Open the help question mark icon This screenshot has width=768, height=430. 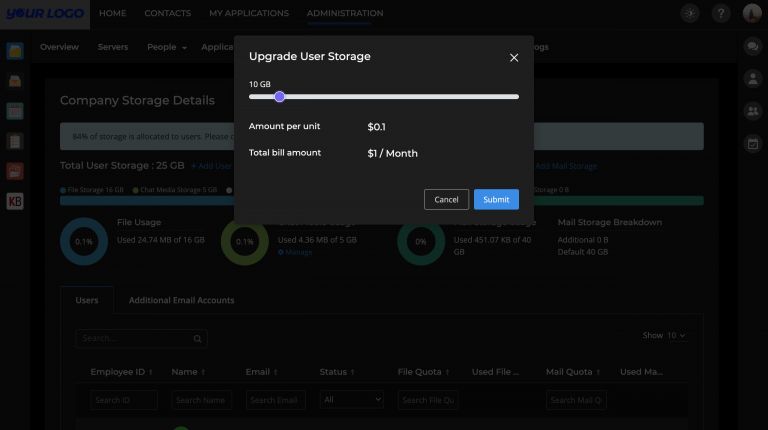pos(721,13)
